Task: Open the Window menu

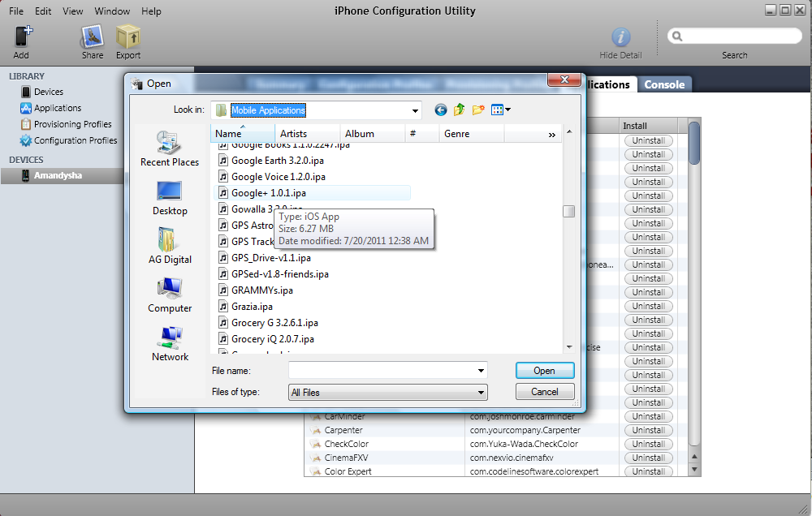Action: click(x=112, y=11)
